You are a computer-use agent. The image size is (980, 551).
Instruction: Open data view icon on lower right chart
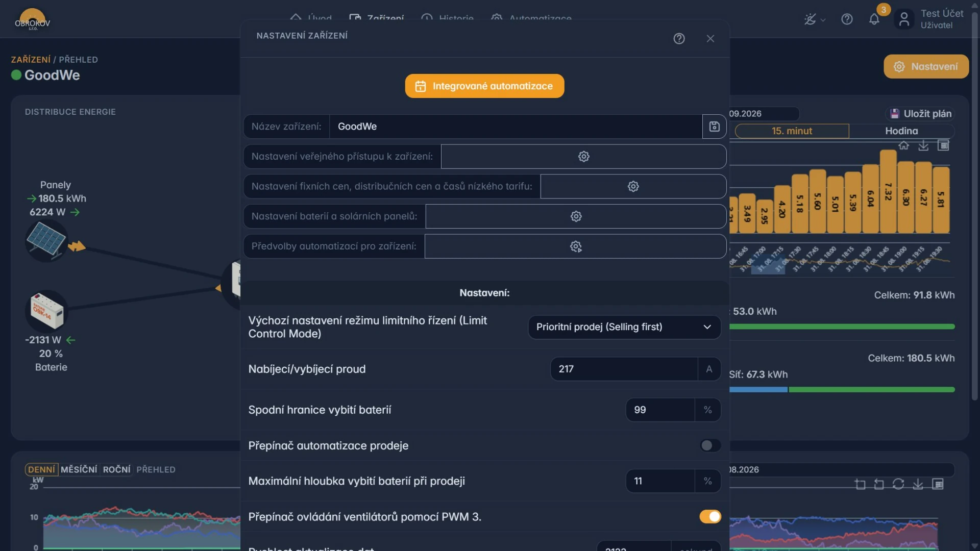(938, 484)
